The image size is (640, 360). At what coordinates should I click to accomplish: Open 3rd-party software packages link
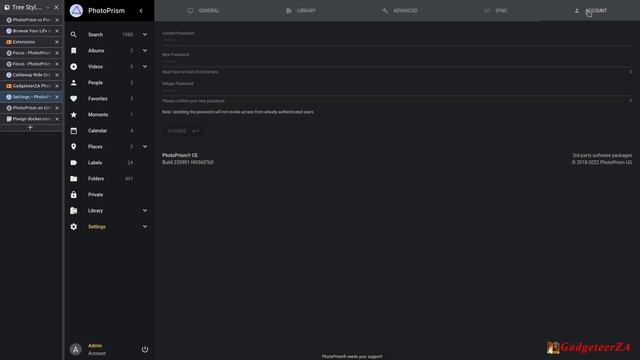click(x=602, y=156)
